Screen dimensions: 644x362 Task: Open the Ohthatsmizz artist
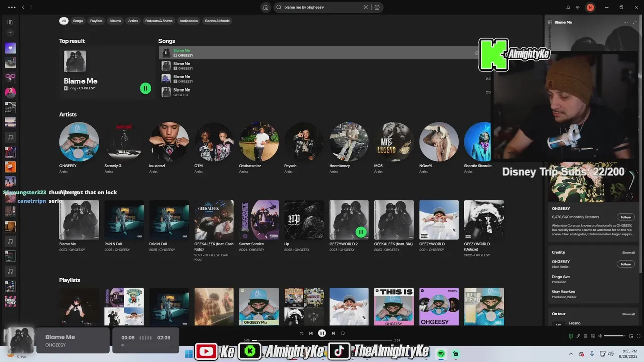(x=259, y=142)
